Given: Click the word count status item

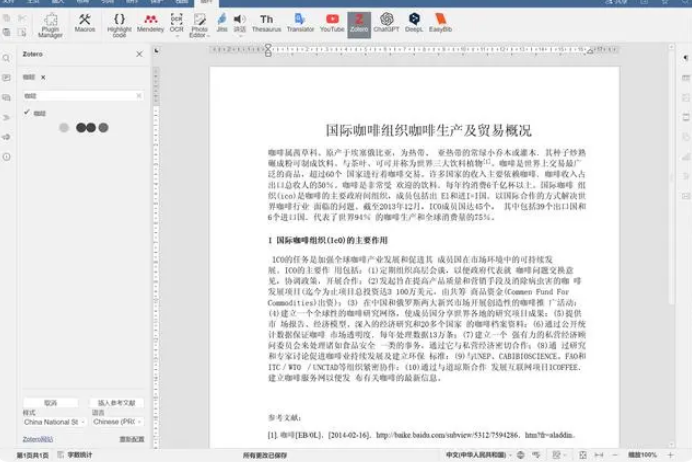Looking at the screenshot, I should (x=75, y=455).
